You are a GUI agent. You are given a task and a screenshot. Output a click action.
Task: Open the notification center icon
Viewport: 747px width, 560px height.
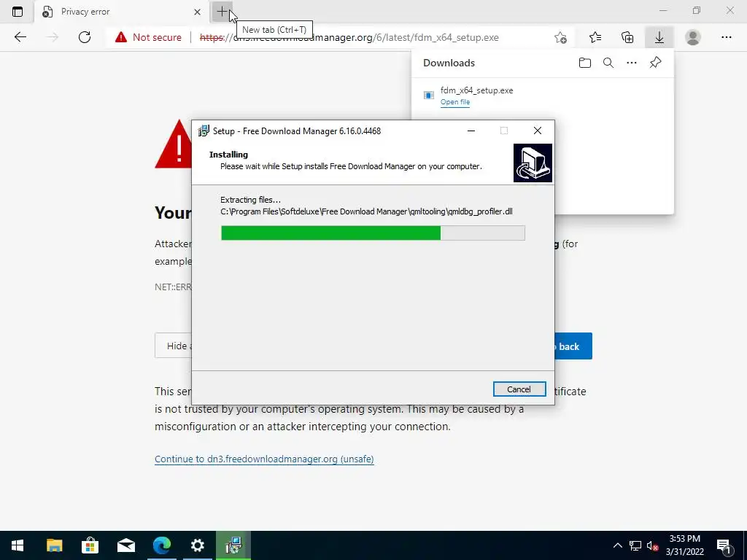(724, 545)
